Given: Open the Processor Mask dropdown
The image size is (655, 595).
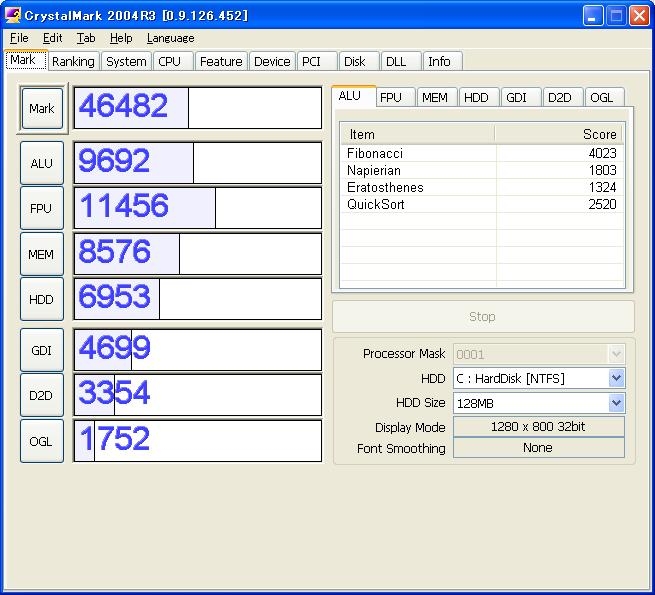Looking at the screenshot, I should point(616,354).
